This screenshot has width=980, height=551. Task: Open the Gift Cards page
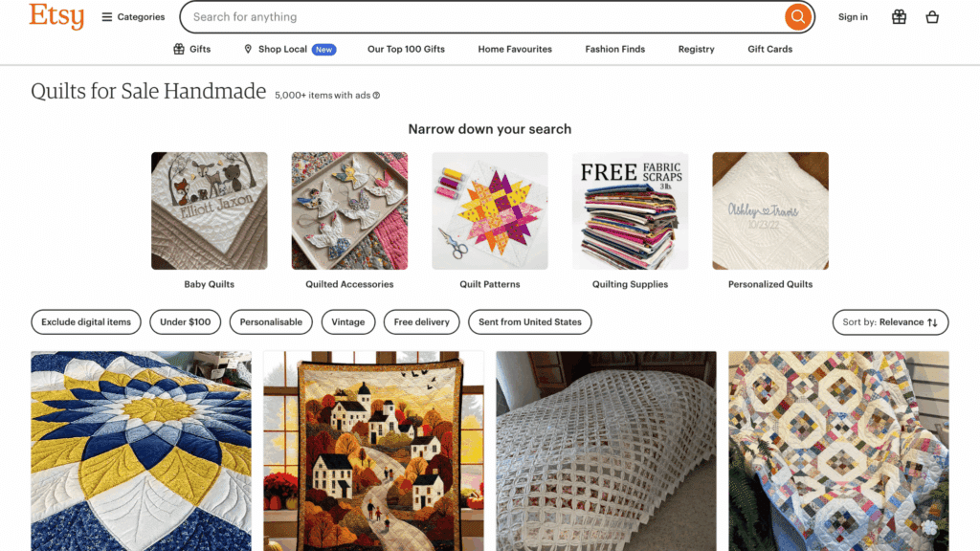pos(769,49)
